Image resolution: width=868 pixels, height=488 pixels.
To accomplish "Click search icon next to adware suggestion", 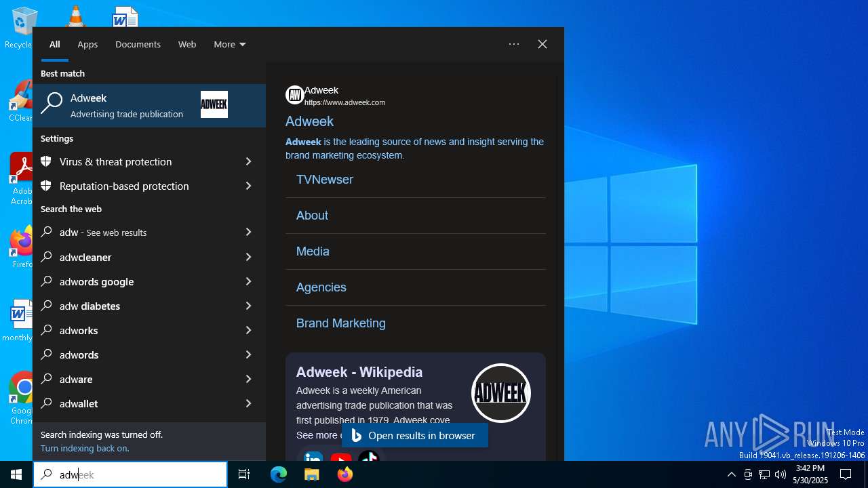I will [46, 379].
